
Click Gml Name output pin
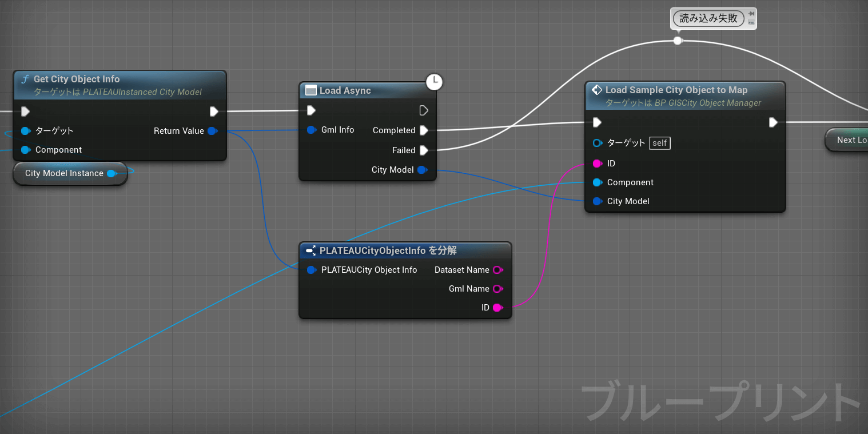coord(497,289)
